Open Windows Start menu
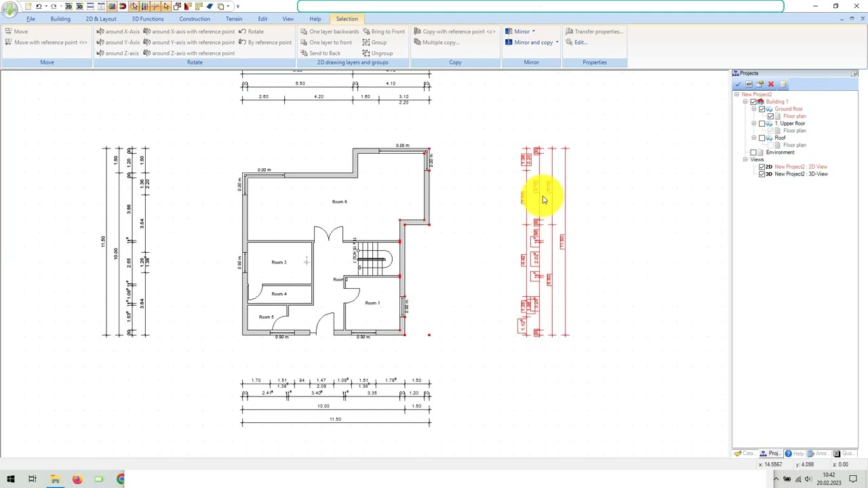868x488 pixels. click(11, 479)
